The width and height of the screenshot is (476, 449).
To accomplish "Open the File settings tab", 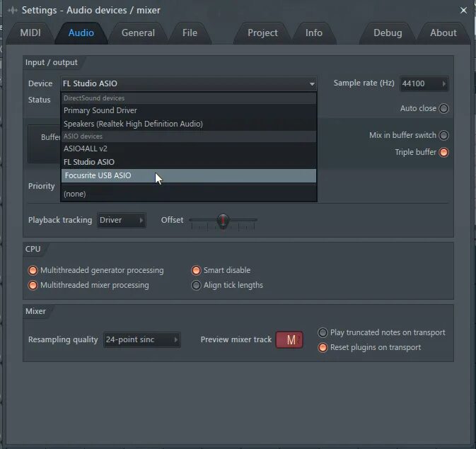I will (190, 33).
